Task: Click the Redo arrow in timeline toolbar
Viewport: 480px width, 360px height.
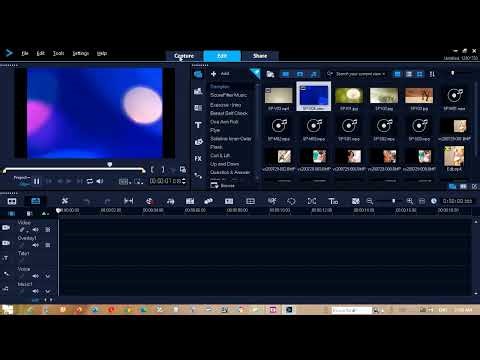Action: [x=107, y=201]
